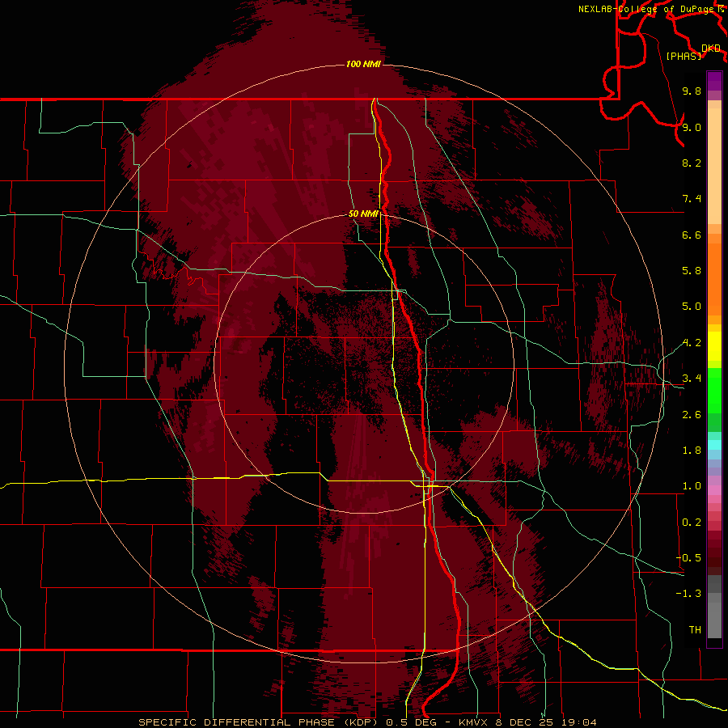Image resolution: width=728 pixels, height=728 pixels.
Task: Click the 5.0 value on the color scale
Action: click(692, 307)
